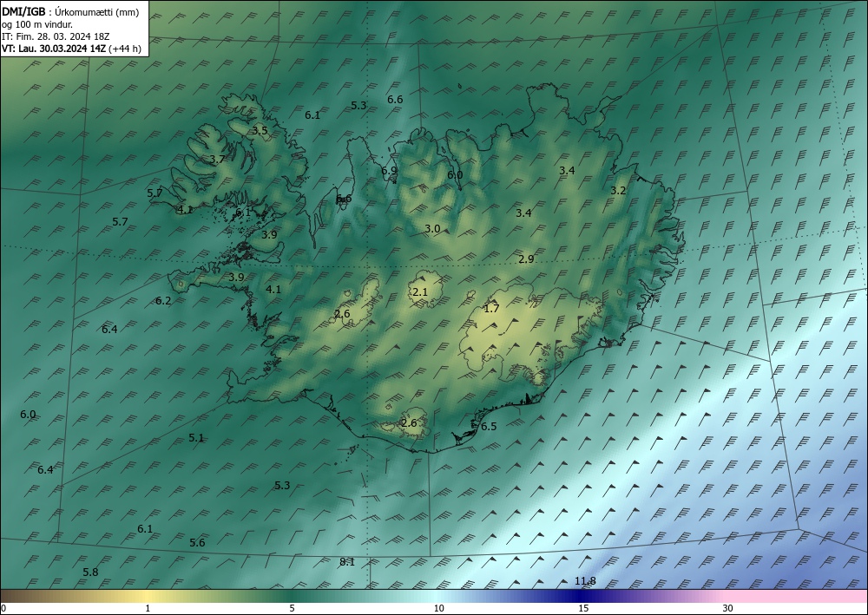Click the 3.5 value in the Westfjords
This screenshot has width=868, height=615.
[260, 130]
